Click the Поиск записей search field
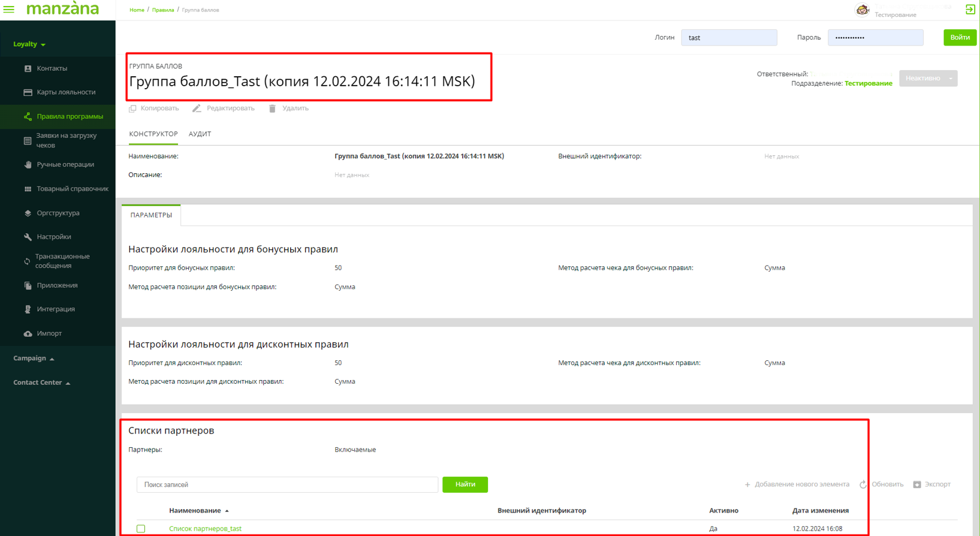This screenshot has width=980, height=536. point(287,484)
